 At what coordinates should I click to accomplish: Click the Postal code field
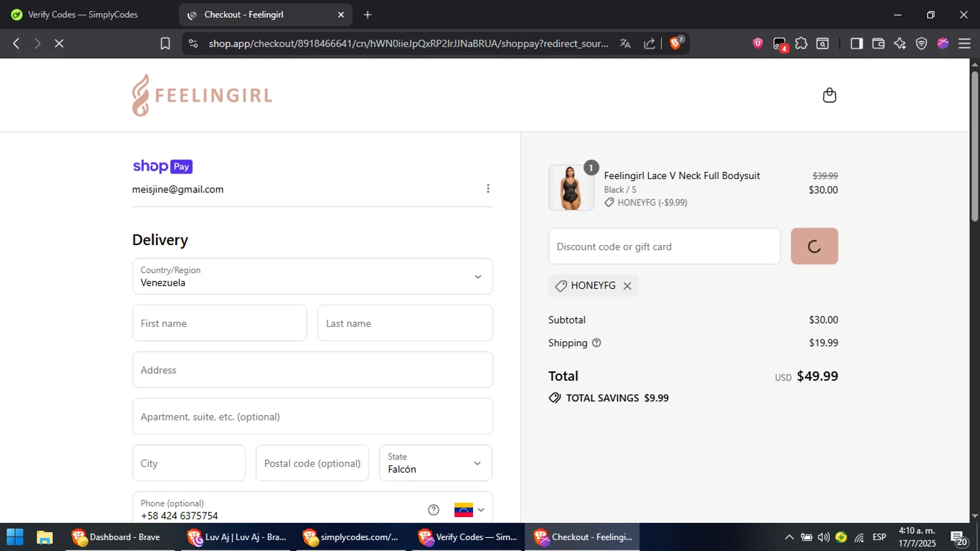312,463
